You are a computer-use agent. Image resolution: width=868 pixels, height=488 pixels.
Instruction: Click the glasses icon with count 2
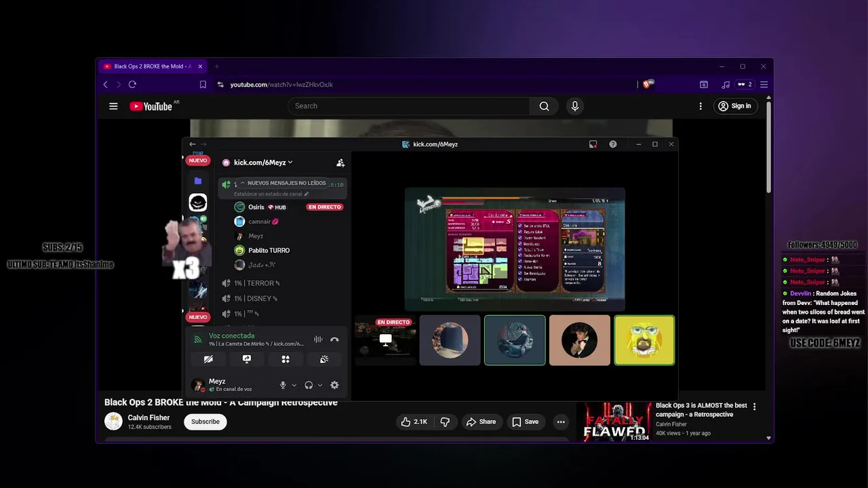pyautogui.click(x=745, y=85)
